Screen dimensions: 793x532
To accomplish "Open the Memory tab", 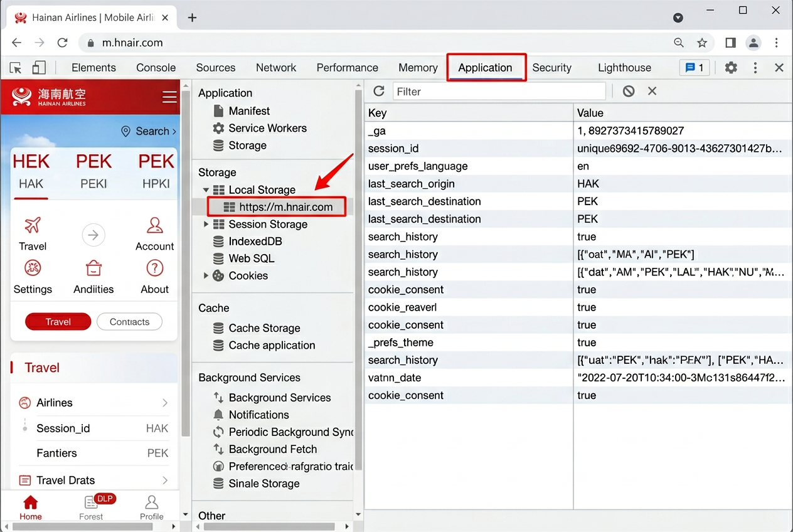I will (418, 68).
